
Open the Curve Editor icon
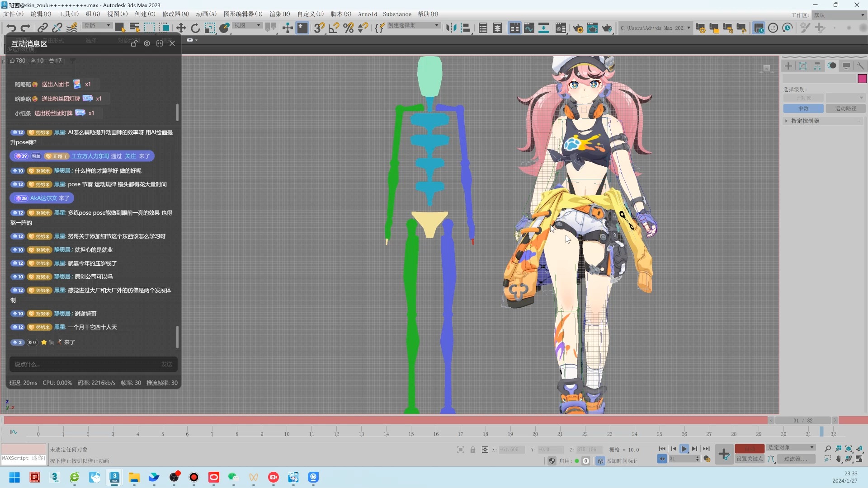click(x=529, y=28)
